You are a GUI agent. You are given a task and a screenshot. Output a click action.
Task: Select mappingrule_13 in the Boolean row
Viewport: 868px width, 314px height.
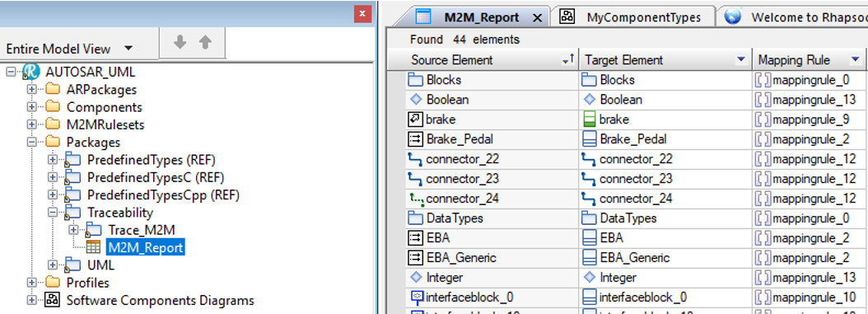pyautogui.click(x=810, y=100)
